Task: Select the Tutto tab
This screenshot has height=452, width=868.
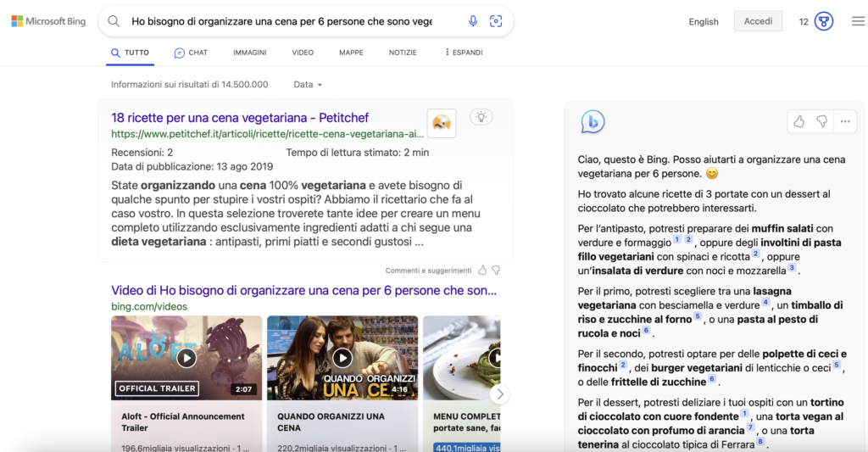Action: [x=130, y=53]
